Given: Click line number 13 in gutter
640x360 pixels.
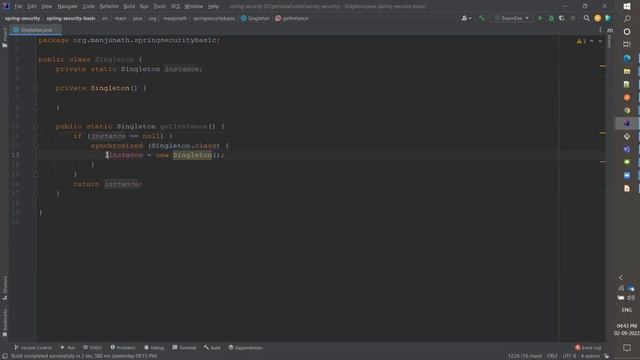Looking at the screenshot, I should coord(15,155).
